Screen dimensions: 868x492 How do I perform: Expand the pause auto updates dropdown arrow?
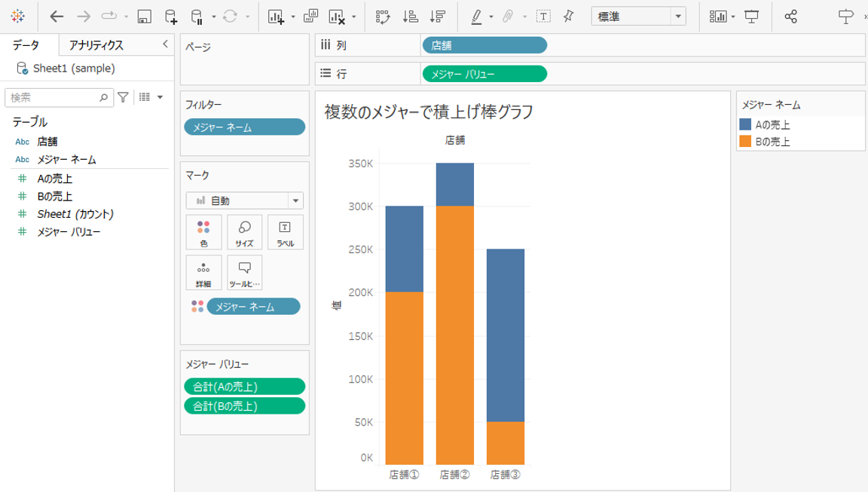click(214, 17)
